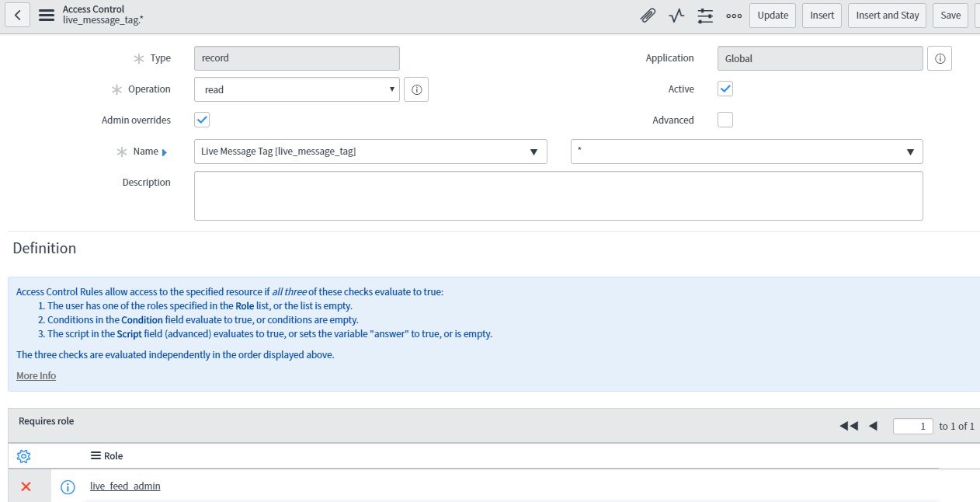Open more options ellipsis icon

point(733,15)
